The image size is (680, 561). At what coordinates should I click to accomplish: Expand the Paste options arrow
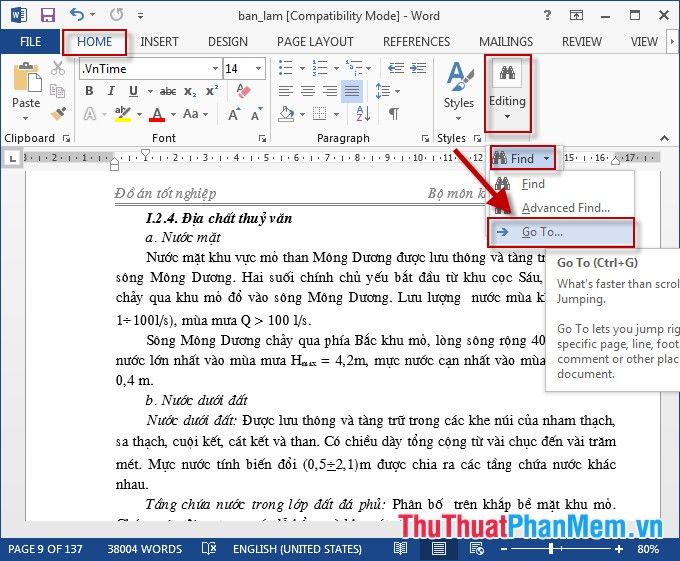click(26, 118)
